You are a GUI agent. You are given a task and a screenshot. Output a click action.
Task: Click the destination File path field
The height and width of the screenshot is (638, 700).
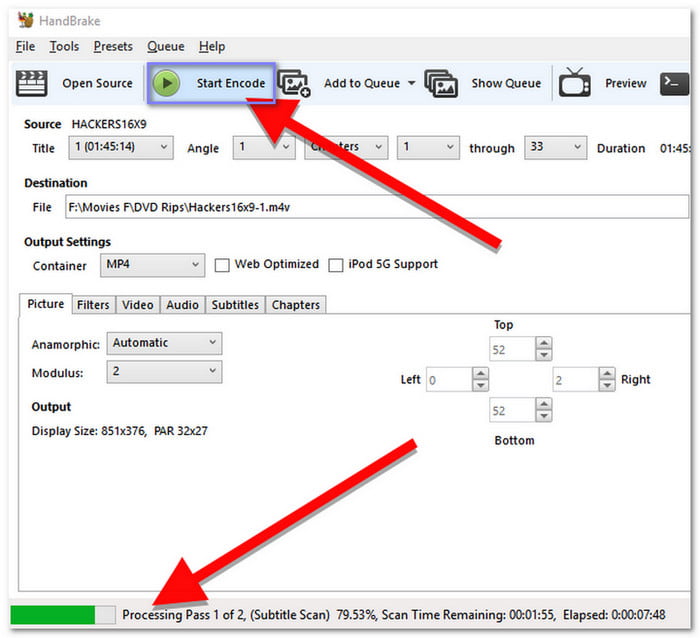coord(377,207)
